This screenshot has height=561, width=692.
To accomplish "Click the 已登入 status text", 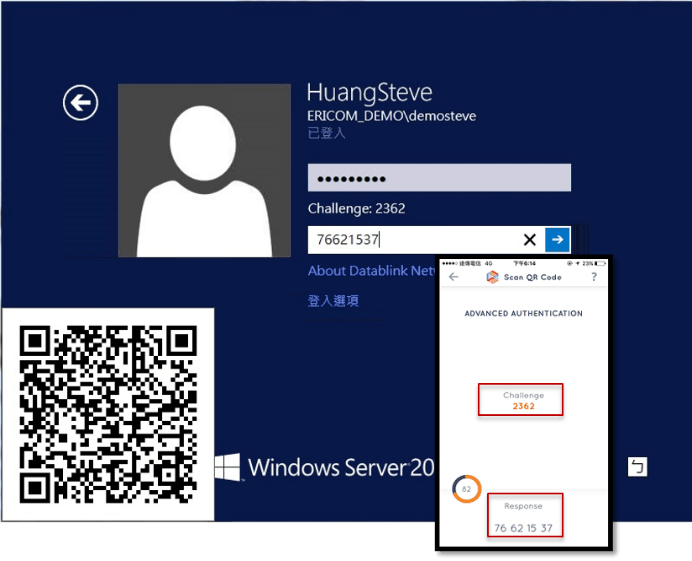I will tap(326, 133).
